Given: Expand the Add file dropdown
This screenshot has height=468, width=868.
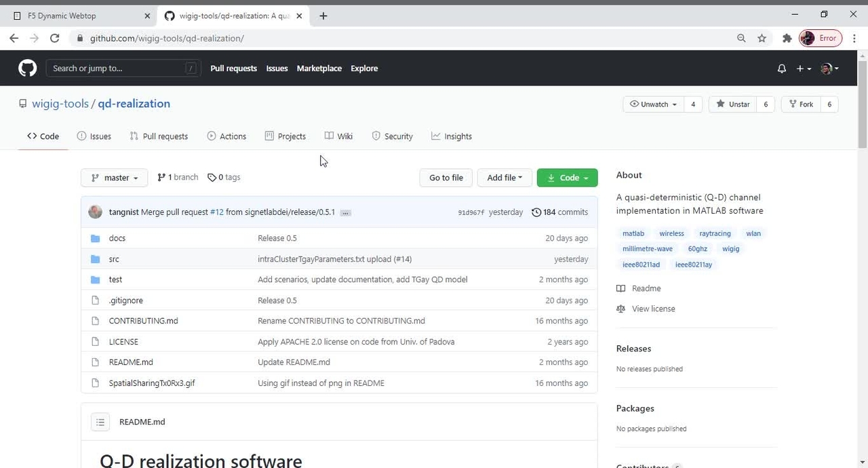Looking at the screenshot, I should click(x=505, y=178).
